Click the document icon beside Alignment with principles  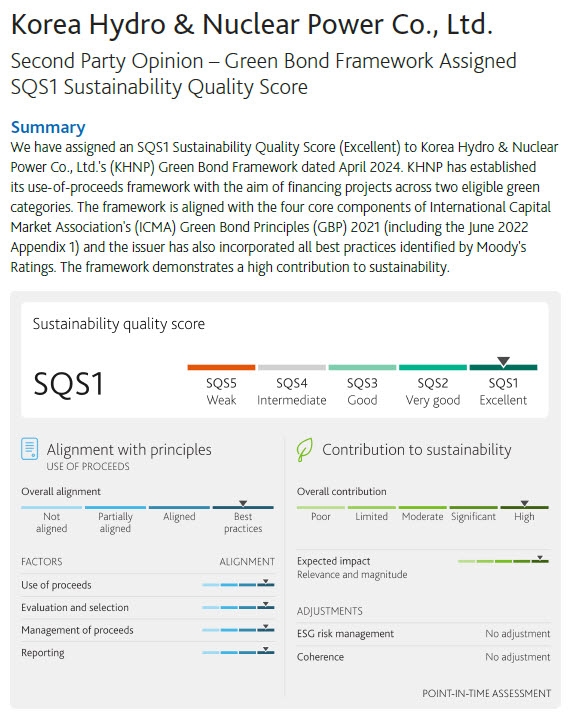point(30,449)
